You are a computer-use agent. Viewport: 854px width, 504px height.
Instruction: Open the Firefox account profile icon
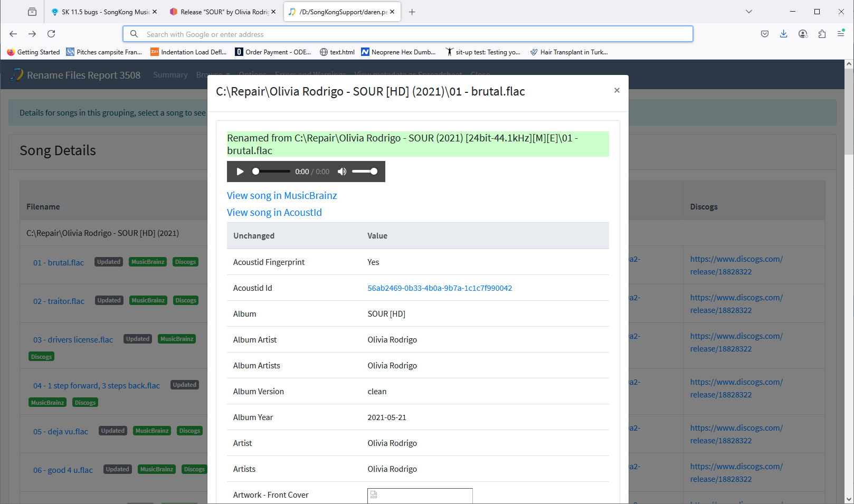pos(803,34)
